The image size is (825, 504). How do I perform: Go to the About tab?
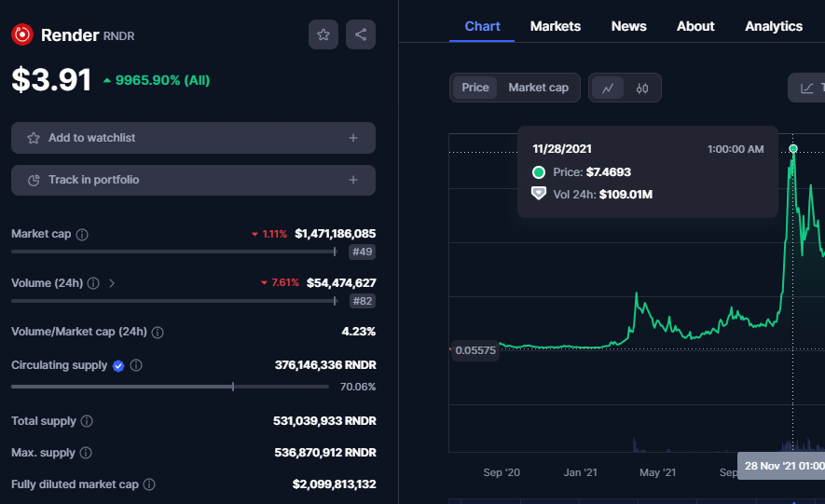coord(695,26)
